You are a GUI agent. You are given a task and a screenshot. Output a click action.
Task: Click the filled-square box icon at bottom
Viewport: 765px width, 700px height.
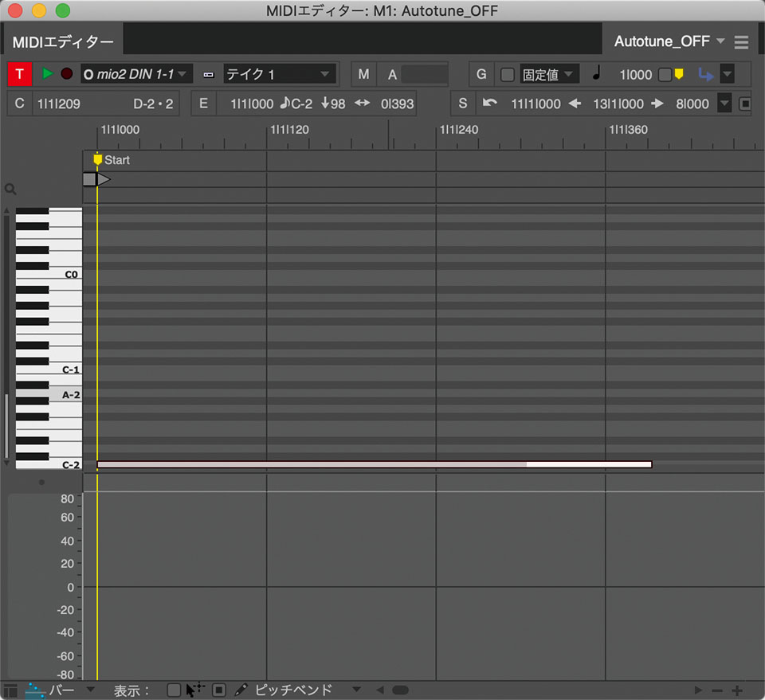pyautogui.click(x=219, y=690)
